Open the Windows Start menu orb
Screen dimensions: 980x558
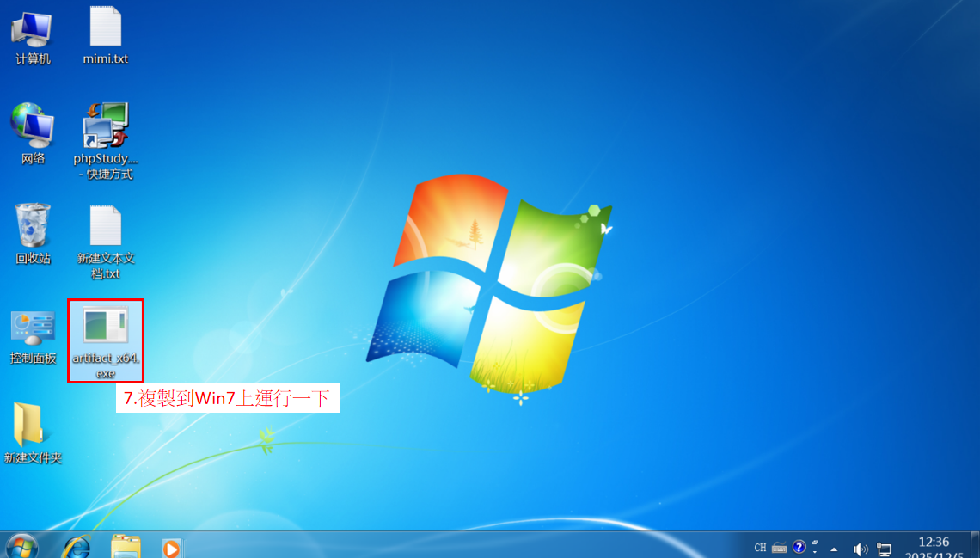pos(21,547)
